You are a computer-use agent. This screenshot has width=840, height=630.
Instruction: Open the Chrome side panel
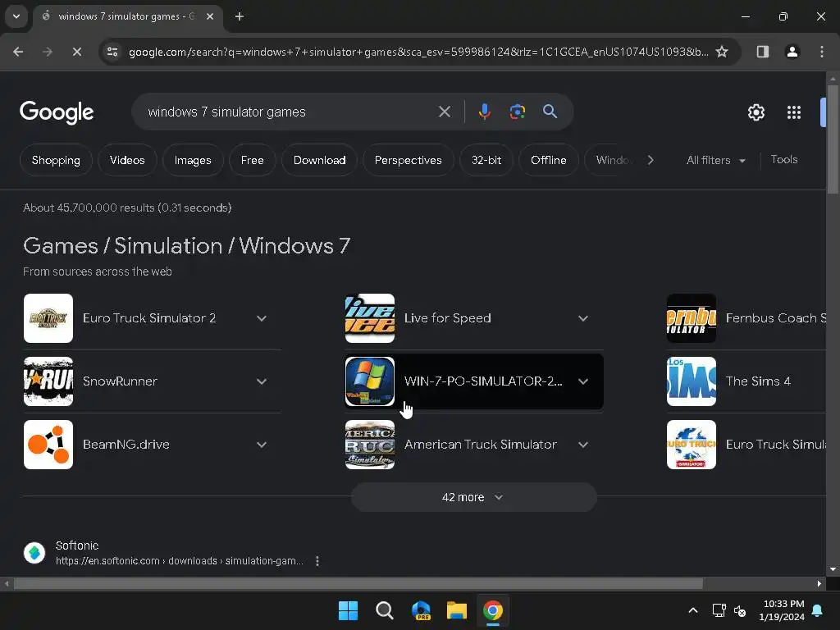(763, 52)
